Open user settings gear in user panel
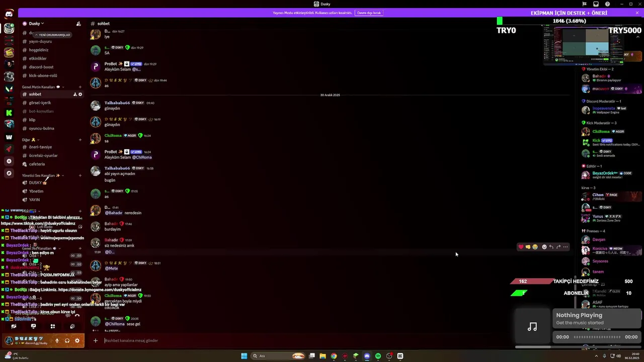The image size is (644, 362). [x=77, y=340]
